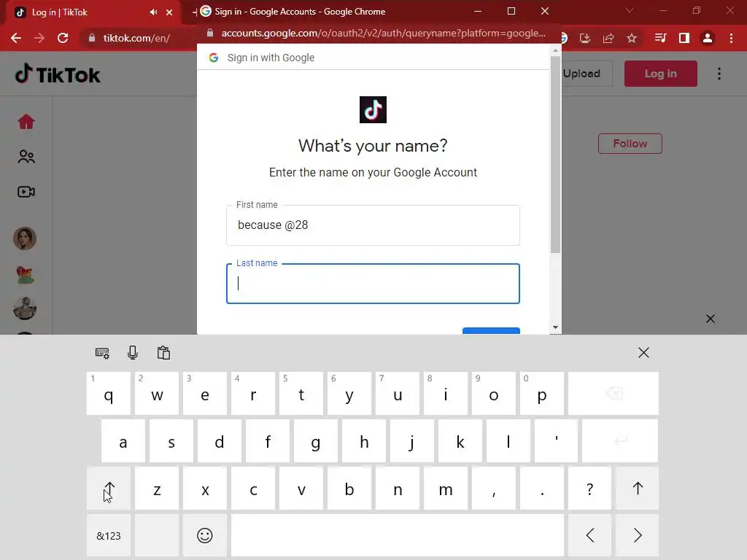Open the LIVE video camera icon in sidebar

pos(26,192)
